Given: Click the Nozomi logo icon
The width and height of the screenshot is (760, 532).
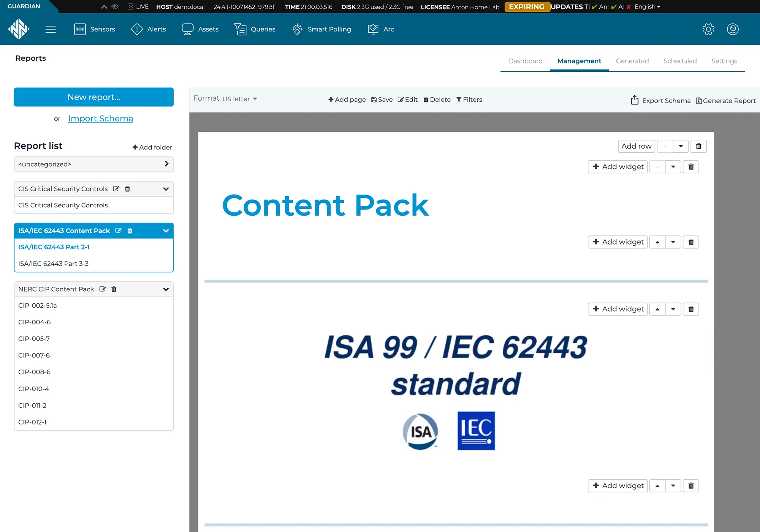Looking at the screenshot, I should (19, 29).
